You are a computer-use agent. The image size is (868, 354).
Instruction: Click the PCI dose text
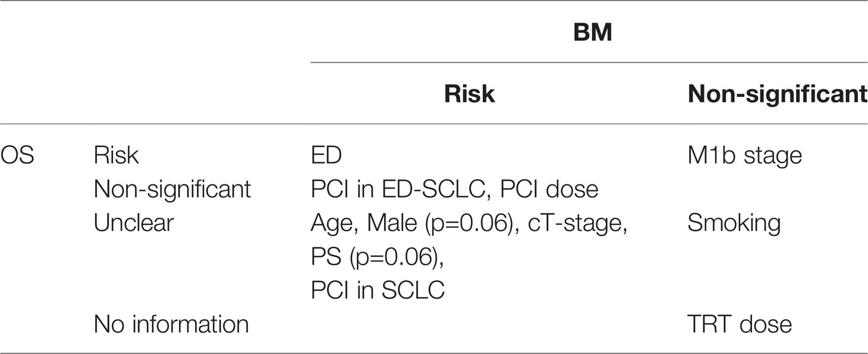[x=549, y=189]
